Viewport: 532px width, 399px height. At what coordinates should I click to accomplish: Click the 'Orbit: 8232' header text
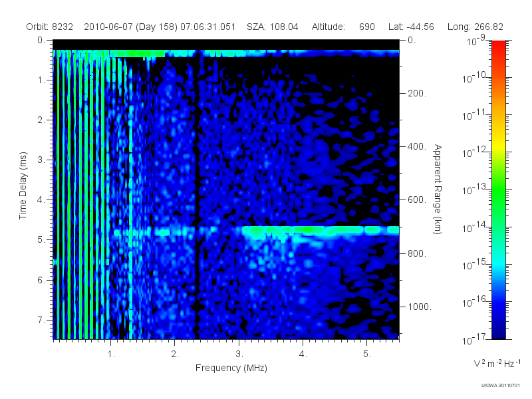pos(49,27)
